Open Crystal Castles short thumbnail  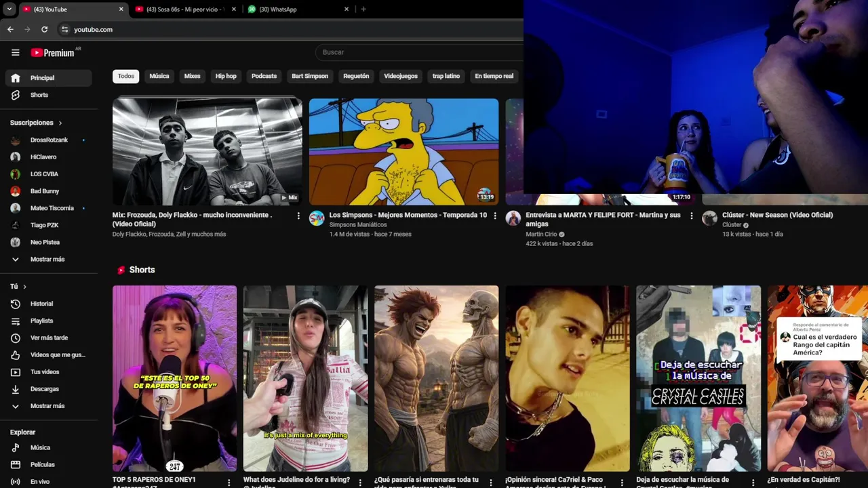[698, 378]
